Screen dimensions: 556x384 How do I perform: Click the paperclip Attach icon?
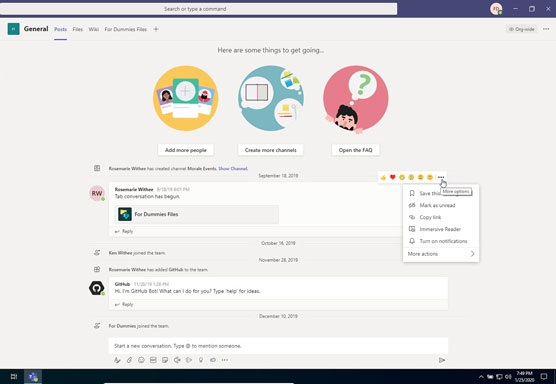129,360
